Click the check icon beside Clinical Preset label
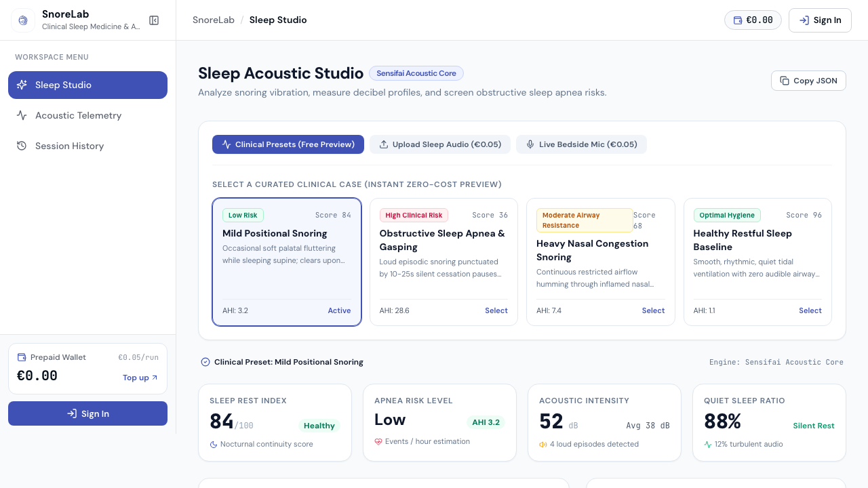The image size is (868, 488). pyautogui.click(x=205, y=362)
